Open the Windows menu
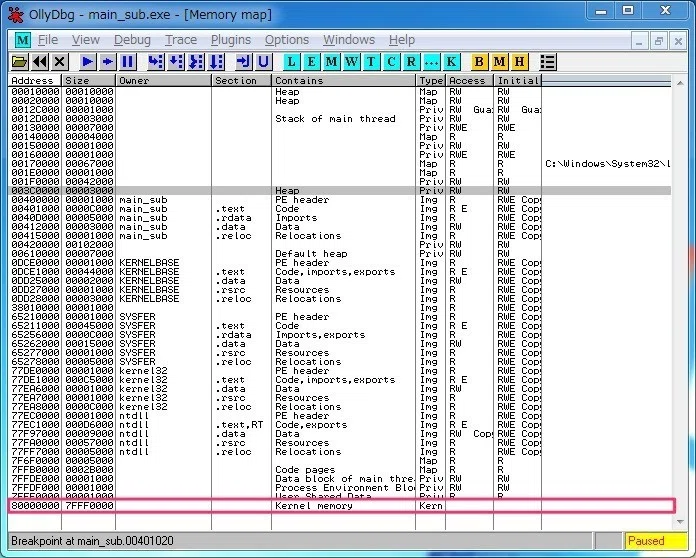Viewport: 696px width, 558px height. pos(349,40)
